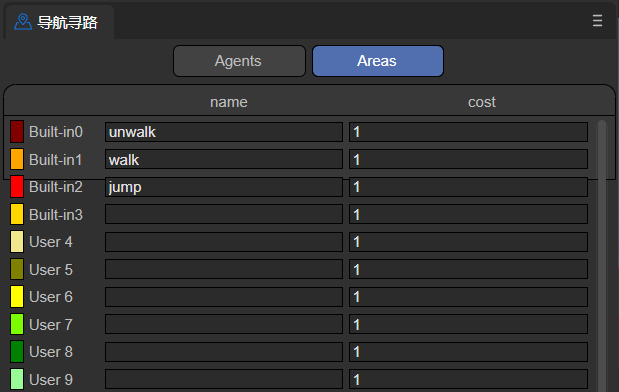Click the Built-in1 cost field
This screenshot has height=392, width=619.
coord(468,159)
